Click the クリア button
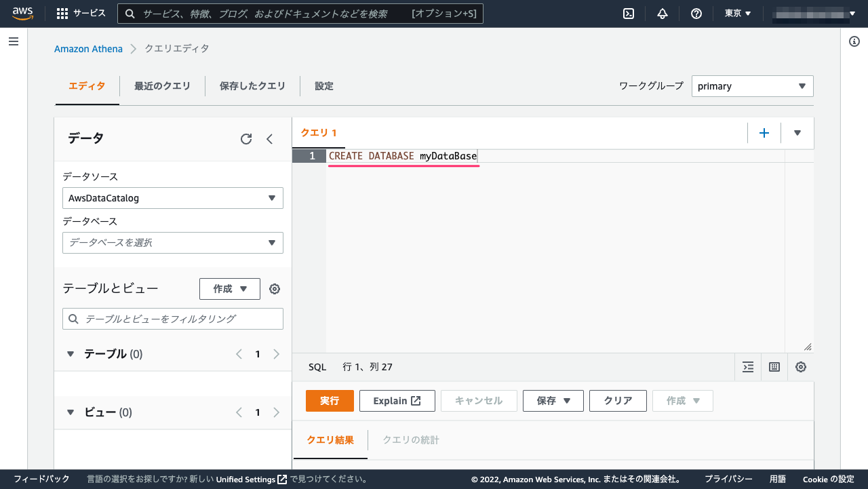This screenshot has height=489, width=868. click(x=618, y=401)
